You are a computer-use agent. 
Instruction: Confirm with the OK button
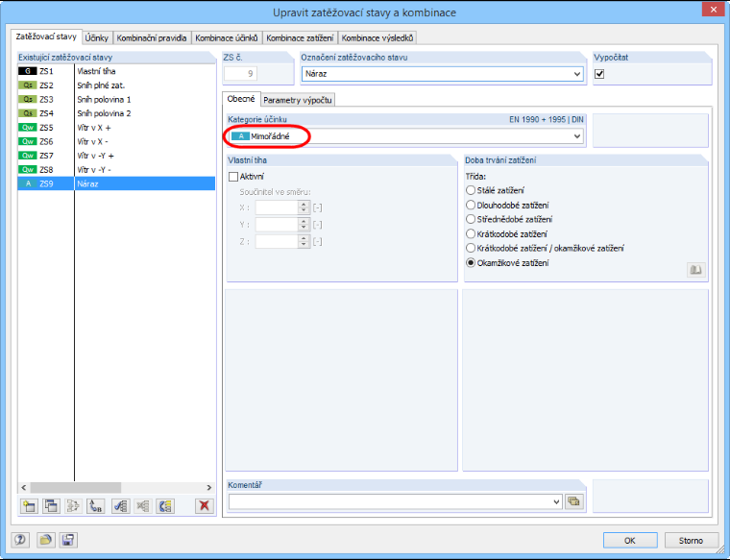(x=630, y=541)
